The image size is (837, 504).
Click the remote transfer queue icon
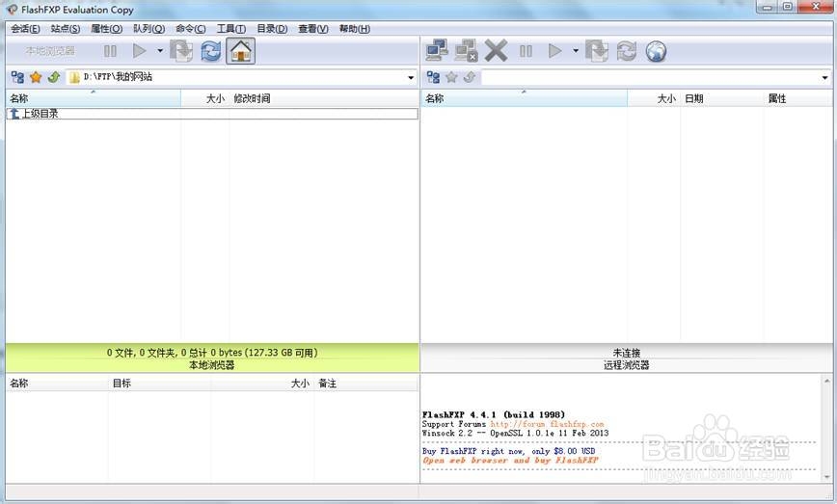(x=597, y=51)
